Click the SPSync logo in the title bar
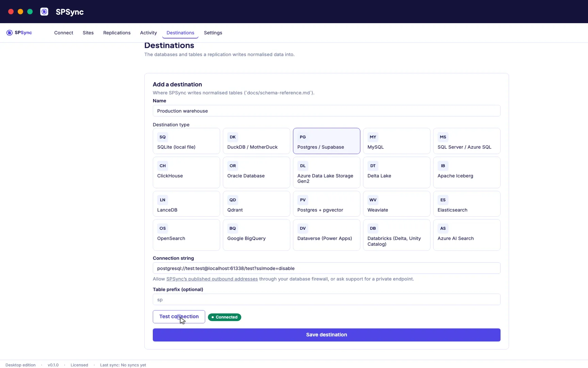The image size is (588, 368). 44,12
